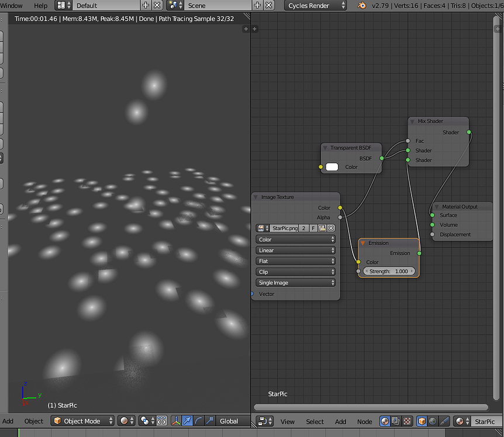Viewport: 504px width, 437px height.
Task: Toggle the 3D manipulator axis icon
Action: pyautogui.click(x=176, y=421)
